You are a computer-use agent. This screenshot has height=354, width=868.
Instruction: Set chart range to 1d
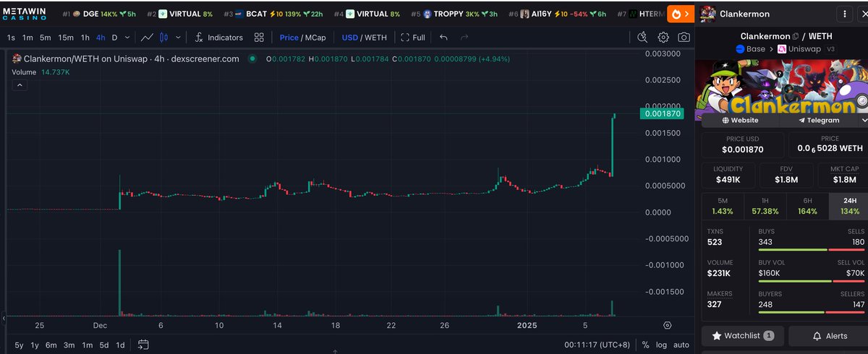pos(120,345)
